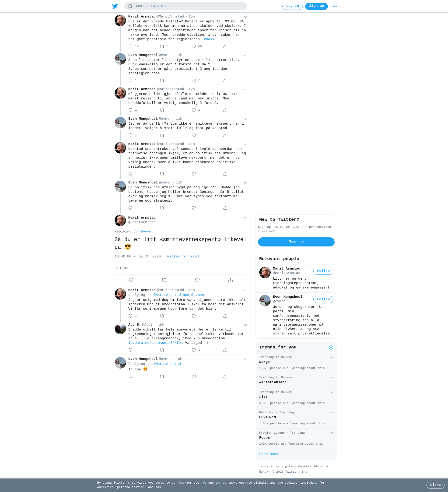
Task: Expand the More dropdown in footer
Action: coord(264,472)
